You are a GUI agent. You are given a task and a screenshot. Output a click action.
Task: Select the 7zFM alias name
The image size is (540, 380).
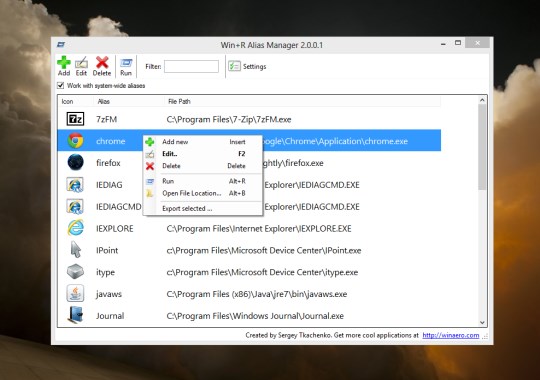(x=107, y=119)
